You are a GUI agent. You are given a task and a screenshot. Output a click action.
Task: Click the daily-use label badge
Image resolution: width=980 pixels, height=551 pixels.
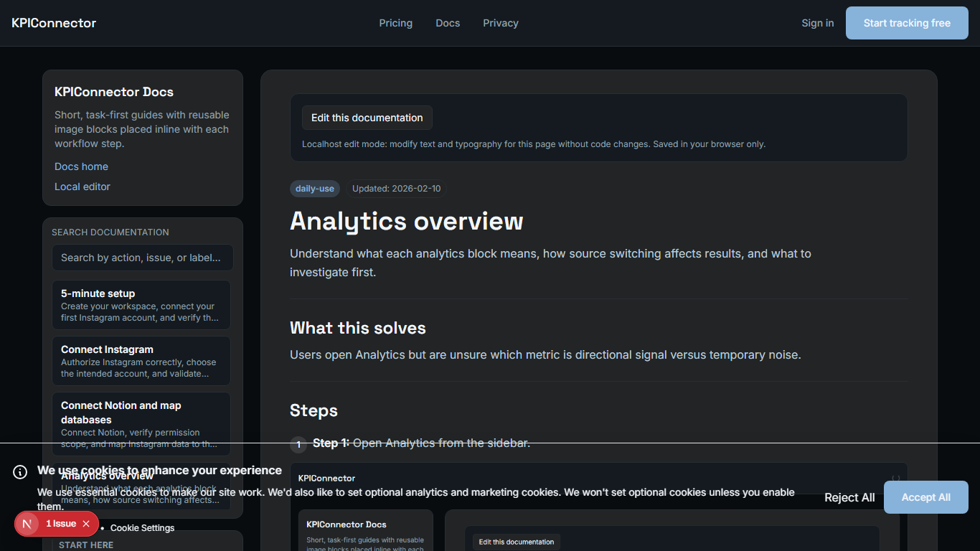click(315, 188)
